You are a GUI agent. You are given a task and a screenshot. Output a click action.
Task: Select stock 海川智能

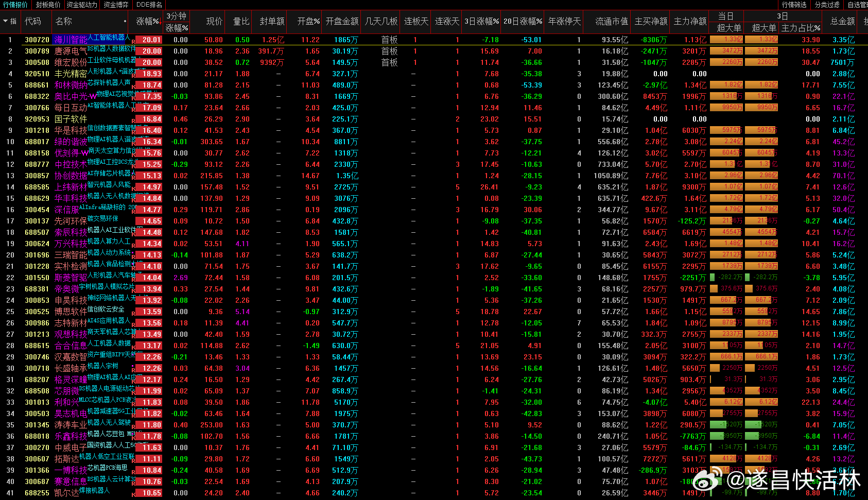(71, 40)
